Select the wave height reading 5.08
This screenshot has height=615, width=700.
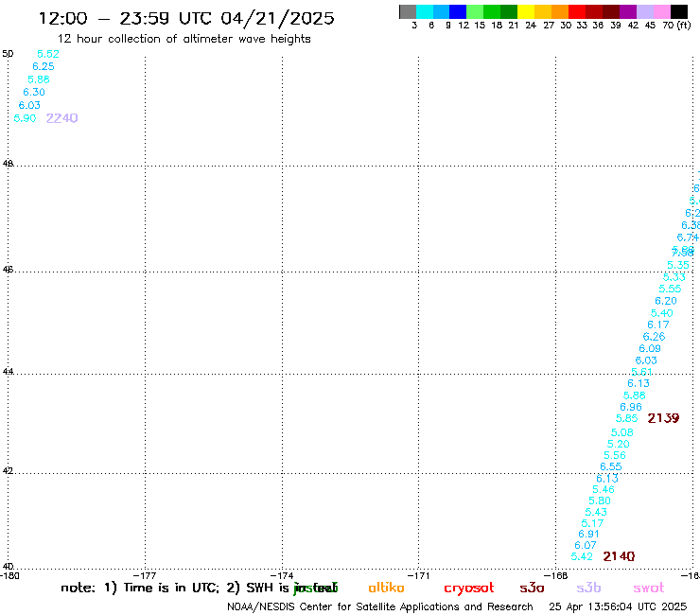(x=621, y=432)
